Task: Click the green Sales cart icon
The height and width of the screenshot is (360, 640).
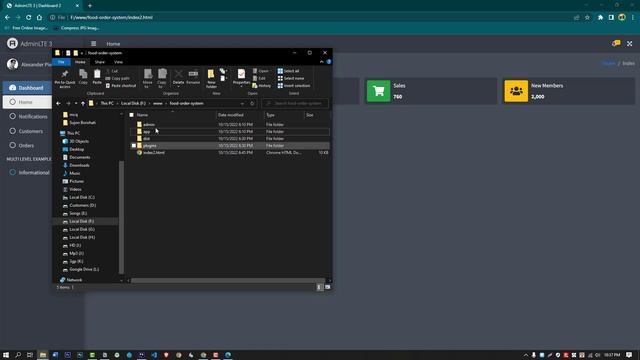Action: [378, 91]
